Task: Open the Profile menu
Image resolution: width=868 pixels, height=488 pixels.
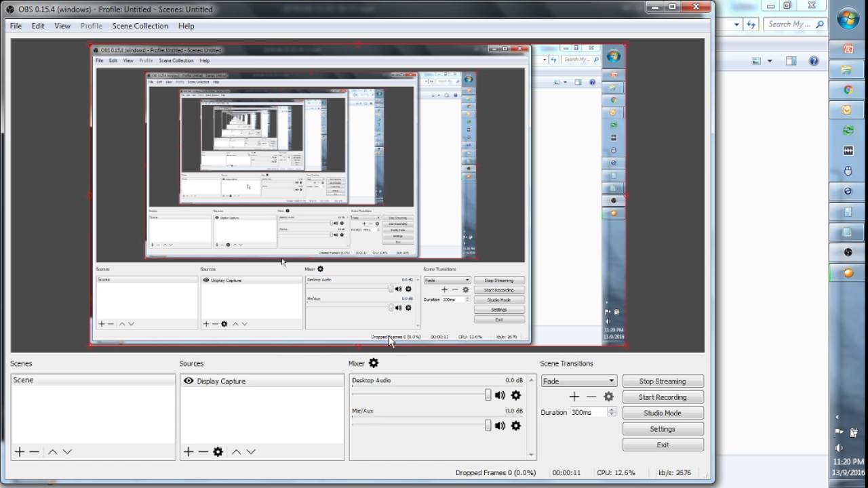Action: 92,26
